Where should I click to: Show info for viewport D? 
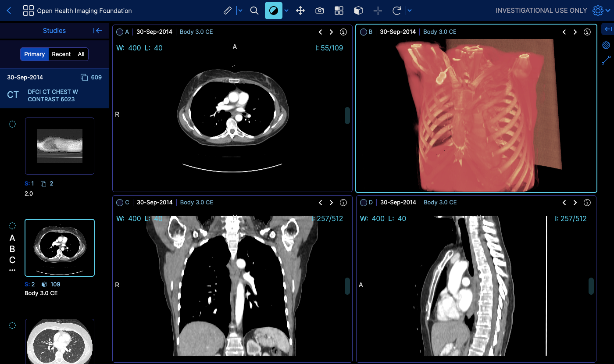pyautogui.click(x=587, y=203)
